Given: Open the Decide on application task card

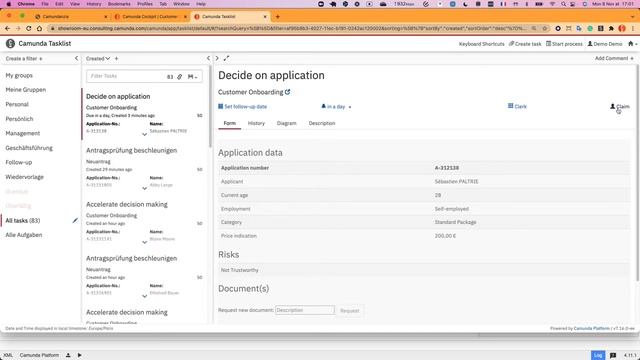Looking at the screenshot, I should point(145,113).
